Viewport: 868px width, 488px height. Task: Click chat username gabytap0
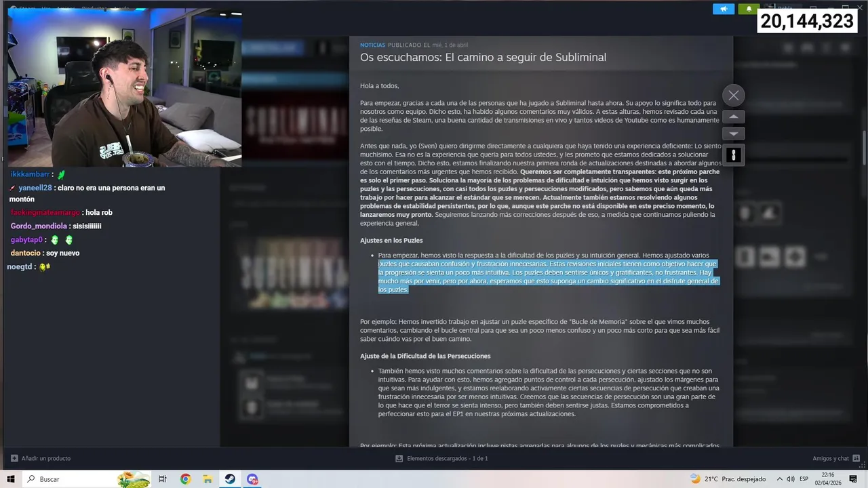[x=26, y=240]
